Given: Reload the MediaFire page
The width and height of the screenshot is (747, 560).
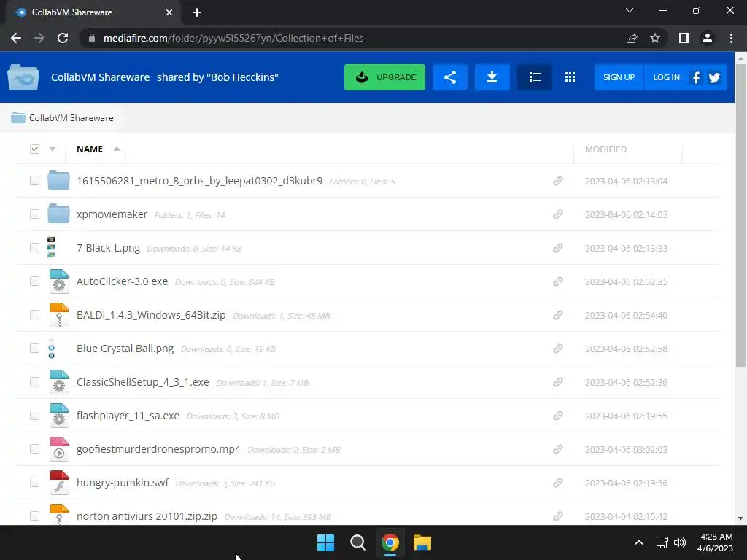Looking at the screenshot, I should 63,38.
